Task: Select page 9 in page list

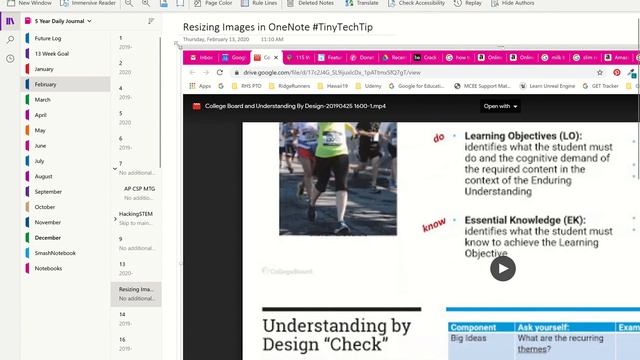Action: point(136,244)
